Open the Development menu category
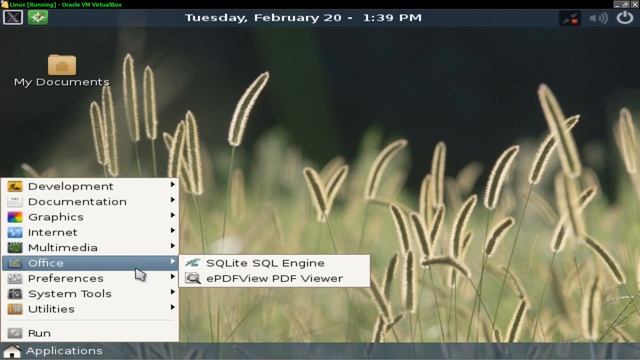640x360 pixels. coord(90,187)
